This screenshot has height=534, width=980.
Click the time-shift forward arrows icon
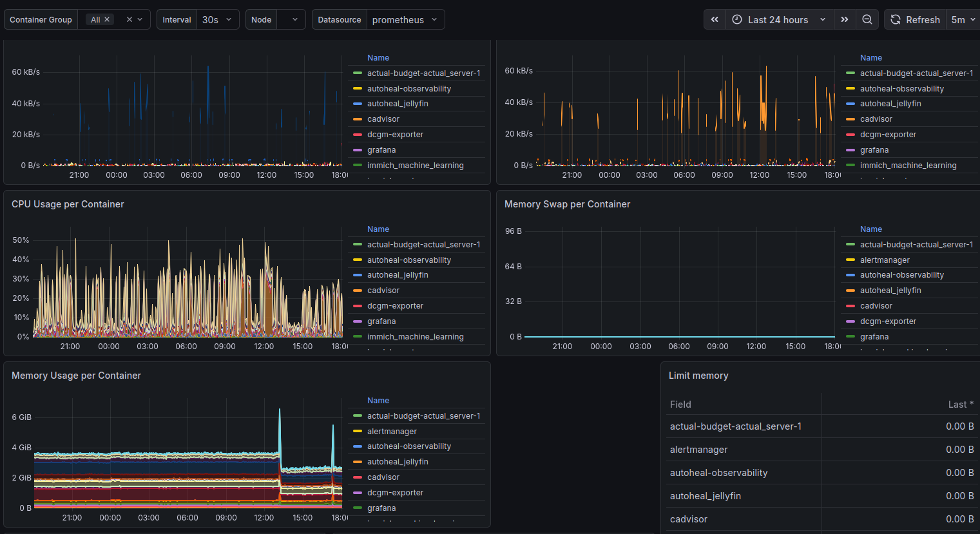click(845, 19)
